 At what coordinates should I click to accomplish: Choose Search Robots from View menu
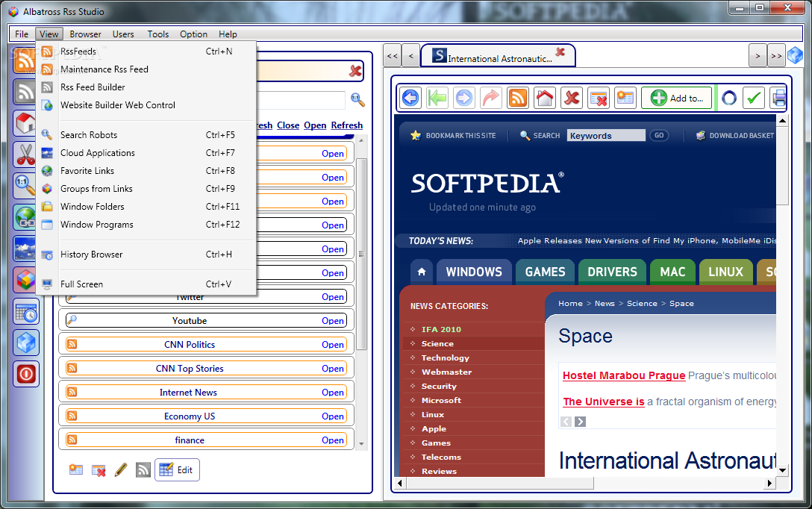146,135
